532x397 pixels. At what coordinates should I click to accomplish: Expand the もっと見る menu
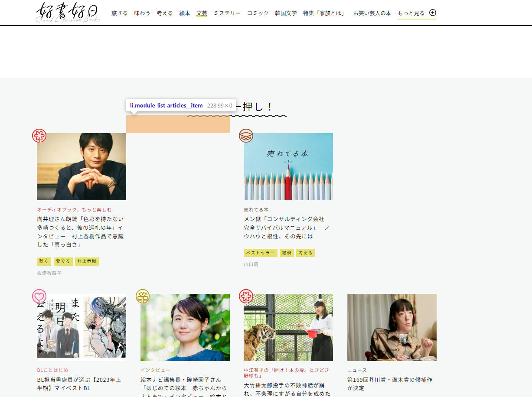410,13
